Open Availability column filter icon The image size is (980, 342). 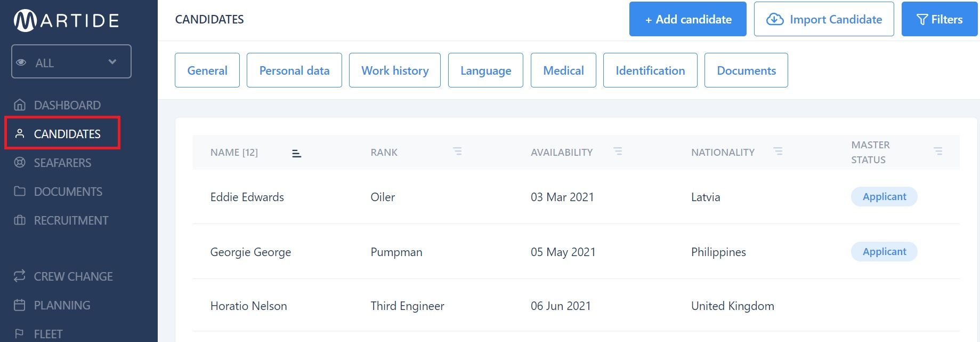[x=618, y=152]
